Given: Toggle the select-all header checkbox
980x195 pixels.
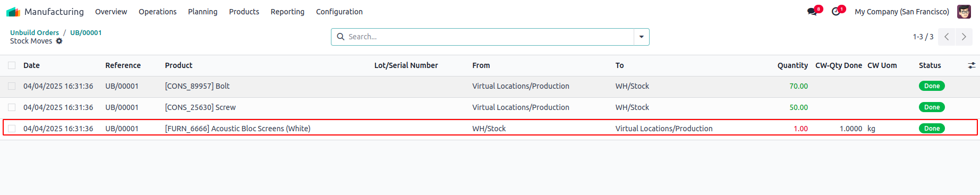Looking at the screenshot, I should click(x=12, y=65).
